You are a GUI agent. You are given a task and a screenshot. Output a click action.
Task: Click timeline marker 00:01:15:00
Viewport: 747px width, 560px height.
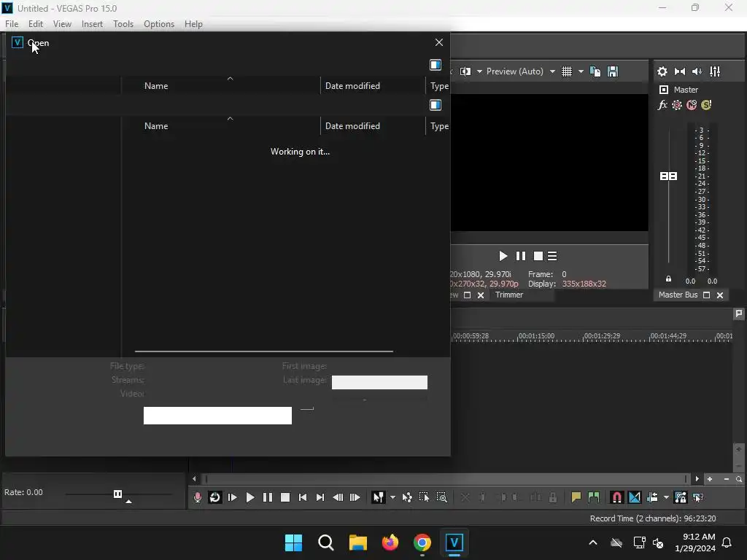536,335
